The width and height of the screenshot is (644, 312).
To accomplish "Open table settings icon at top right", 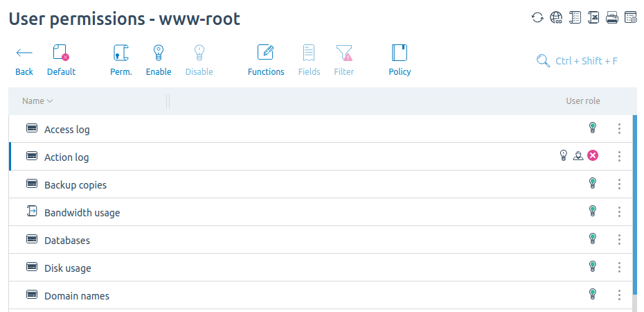I will pos(630,17).
